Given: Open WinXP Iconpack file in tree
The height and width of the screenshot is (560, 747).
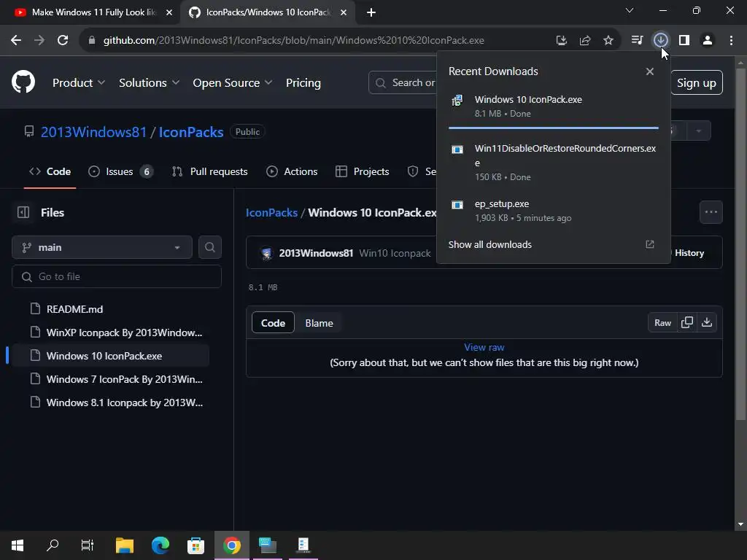Looking at the screenshot, I should (x=124, y=332).
